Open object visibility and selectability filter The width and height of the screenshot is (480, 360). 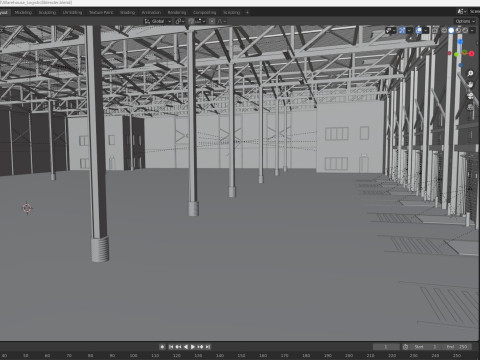(391, 30)
